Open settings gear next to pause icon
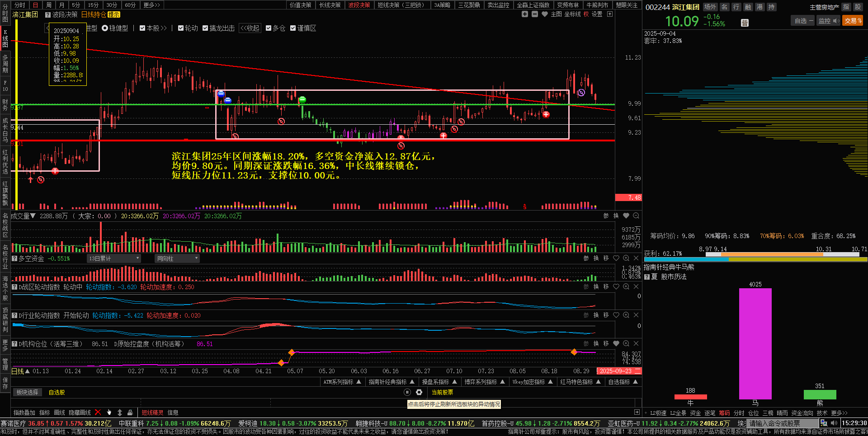Image resolution: width=868 pixels, height=436 pixels. [x=419, y=392]
